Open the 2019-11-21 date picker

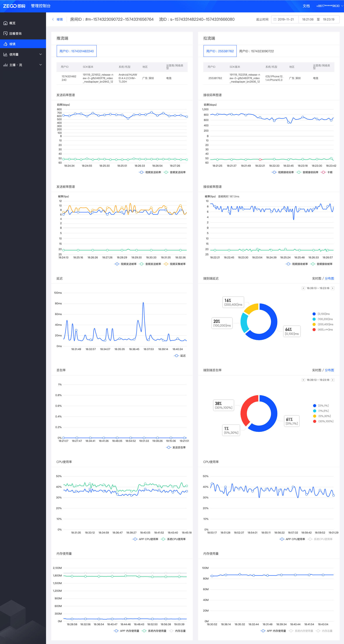pos(285,20)
